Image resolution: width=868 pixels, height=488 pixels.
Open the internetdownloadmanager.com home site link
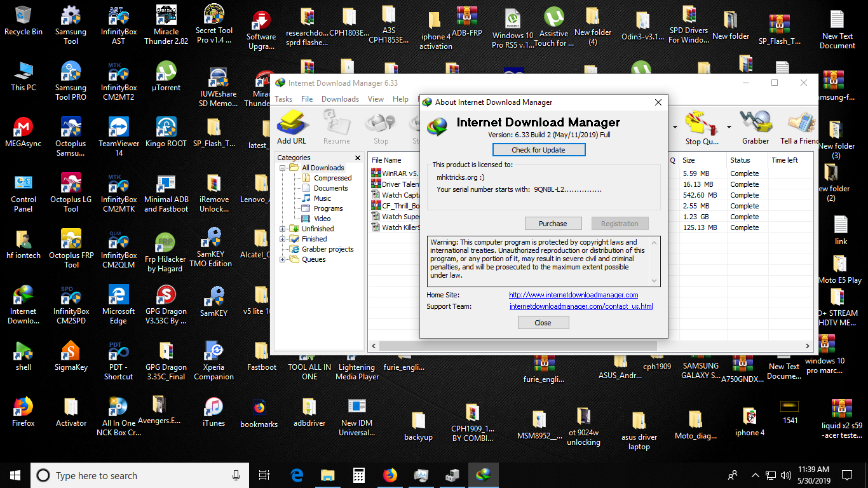tap(574, 295)
